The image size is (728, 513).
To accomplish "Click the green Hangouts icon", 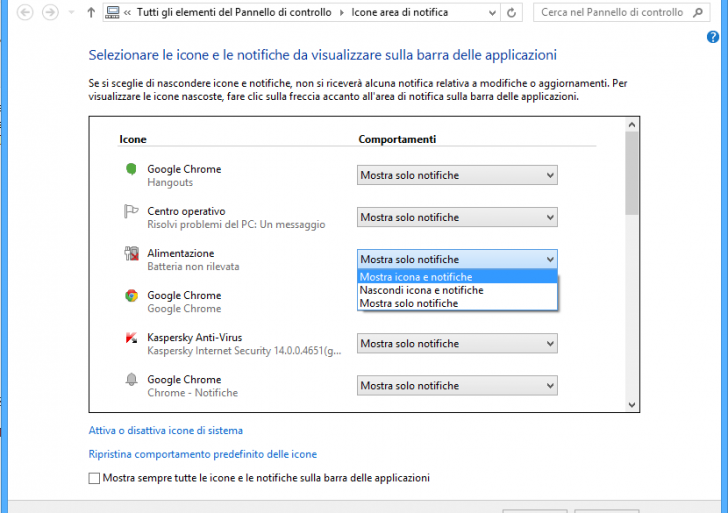I will coord(131,169).
